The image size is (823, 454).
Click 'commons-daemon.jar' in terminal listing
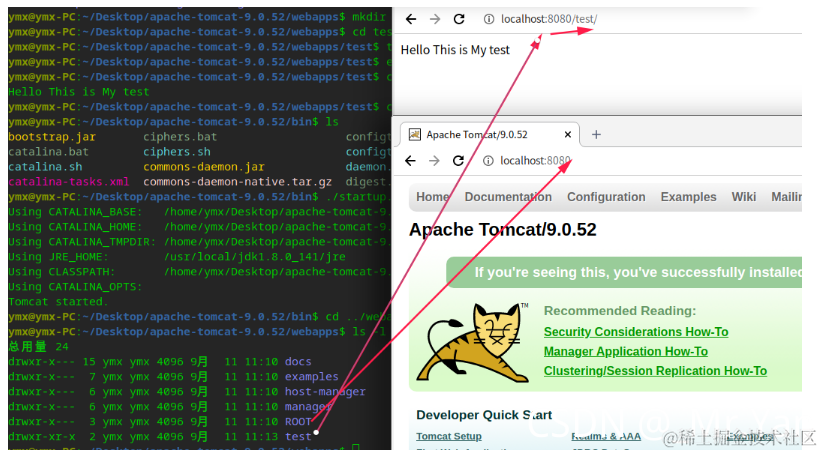click(x=204, y=166)
